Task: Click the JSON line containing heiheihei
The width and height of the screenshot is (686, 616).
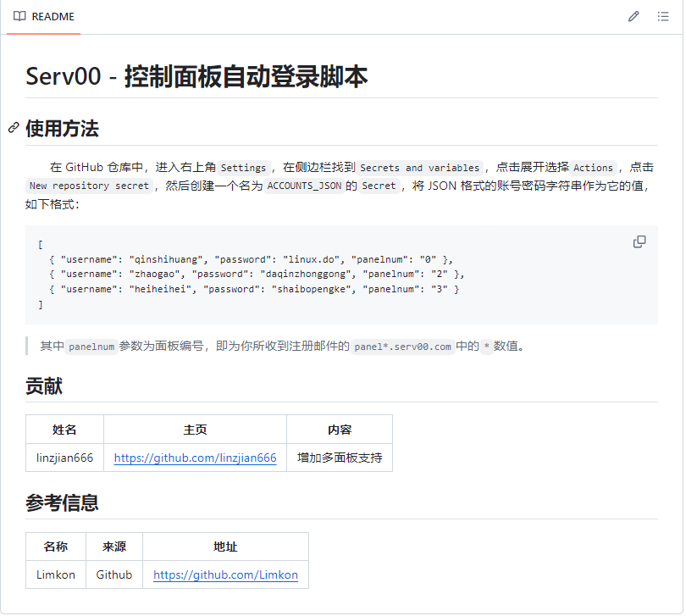Action: click(255, 290)
